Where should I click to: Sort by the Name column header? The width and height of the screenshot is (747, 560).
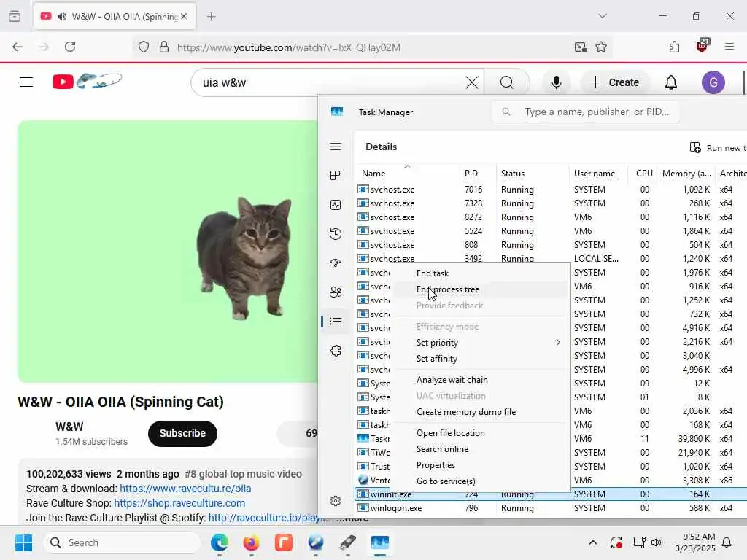(x=407, y=174)
